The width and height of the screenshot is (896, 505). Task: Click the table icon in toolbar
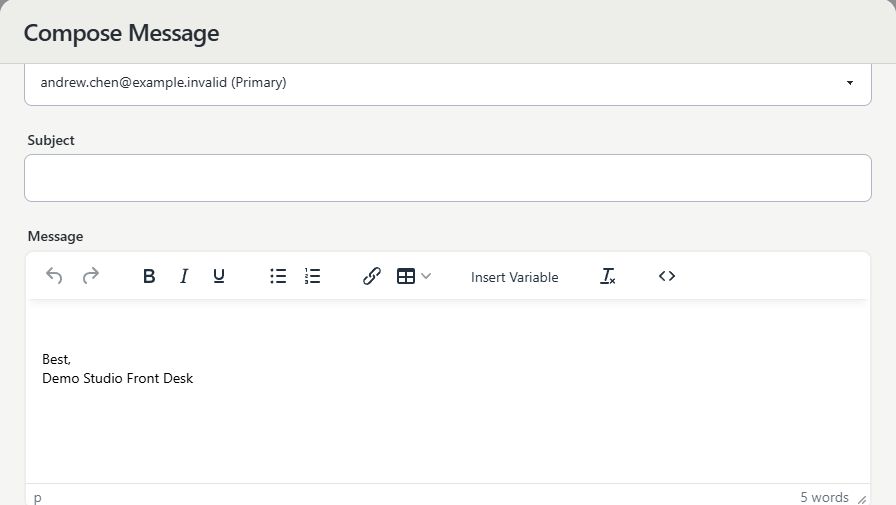point(406,276)
